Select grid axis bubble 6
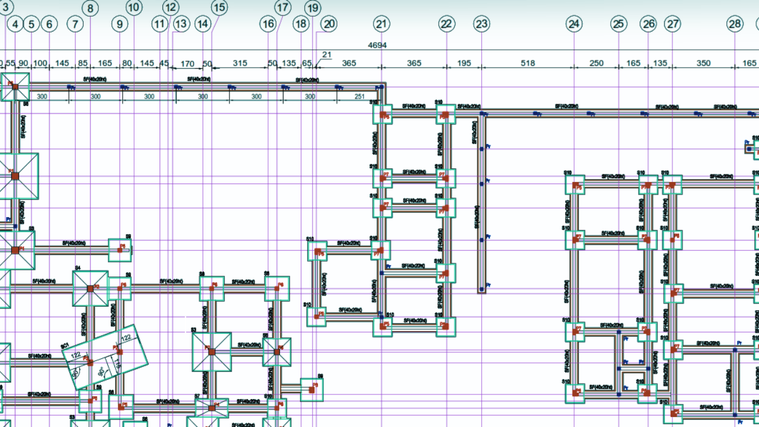 49,24
